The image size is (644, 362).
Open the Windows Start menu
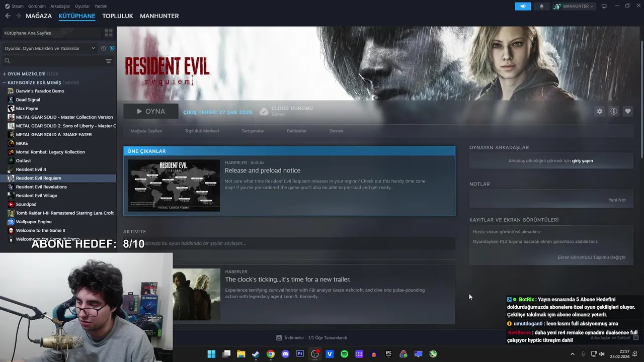pos(211,354)
